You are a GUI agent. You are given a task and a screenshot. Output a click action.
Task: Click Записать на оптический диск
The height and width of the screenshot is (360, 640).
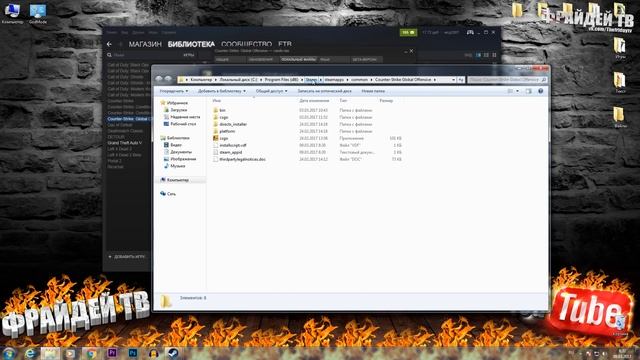pos(324,91)
